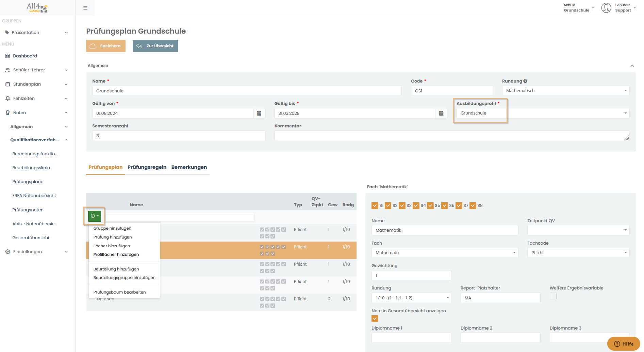Select Gruppe hinzufügen from menu
Viewport: 644px width, 352px height.
(x=112, y=228)
